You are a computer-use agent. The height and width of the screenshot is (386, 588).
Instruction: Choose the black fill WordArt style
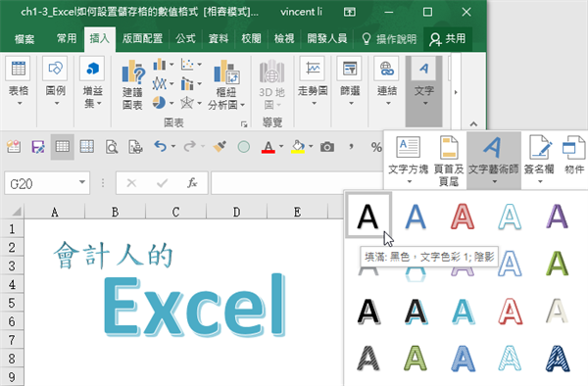(x=368, y=216)
